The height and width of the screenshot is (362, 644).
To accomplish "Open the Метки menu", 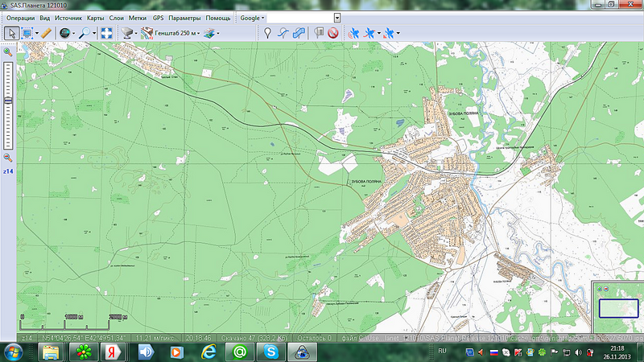I will click(x=138, y=18).
